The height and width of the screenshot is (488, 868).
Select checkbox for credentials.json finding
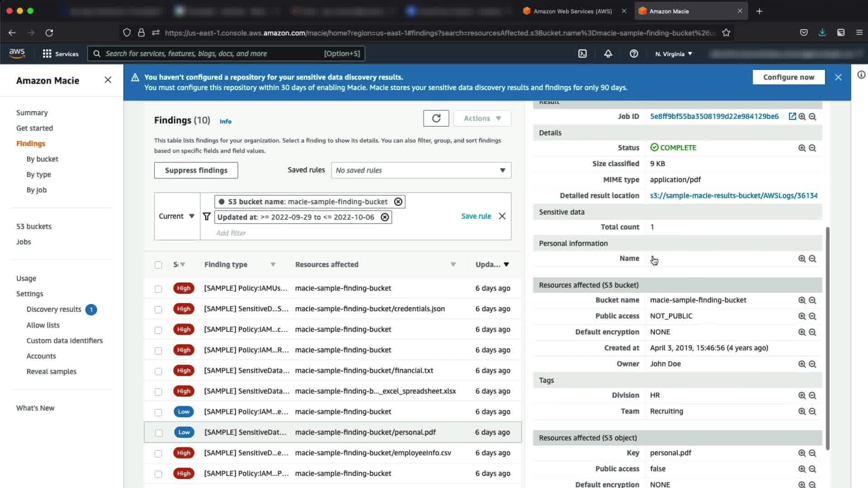coord(158,310)
